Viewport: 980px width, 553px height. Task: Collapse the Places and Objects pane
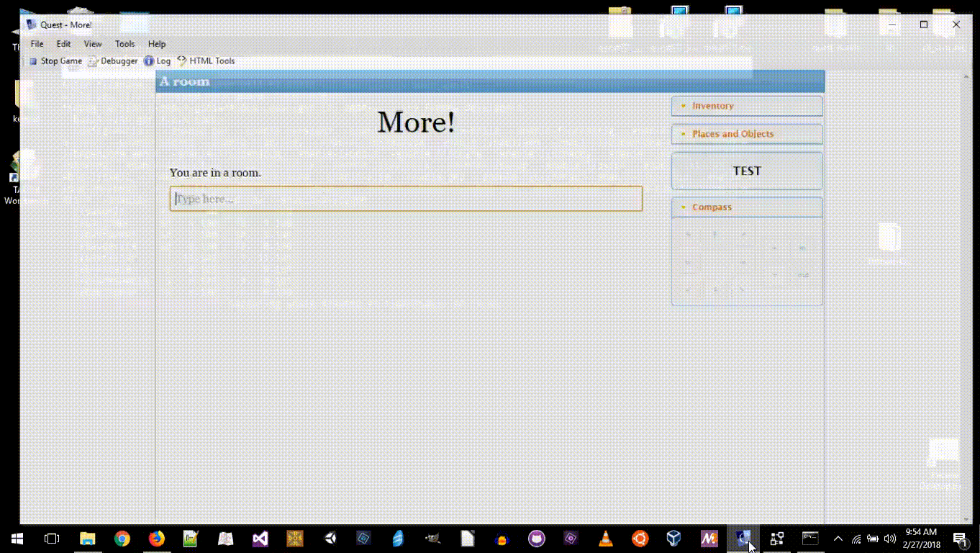point(747,134)
